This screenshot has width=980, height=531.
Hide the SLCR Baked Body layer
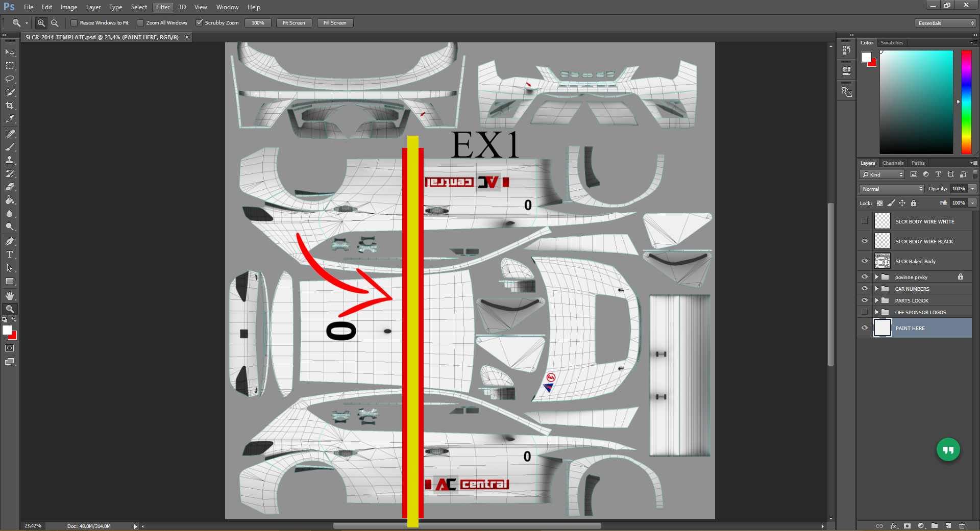[x=865, y=261]
